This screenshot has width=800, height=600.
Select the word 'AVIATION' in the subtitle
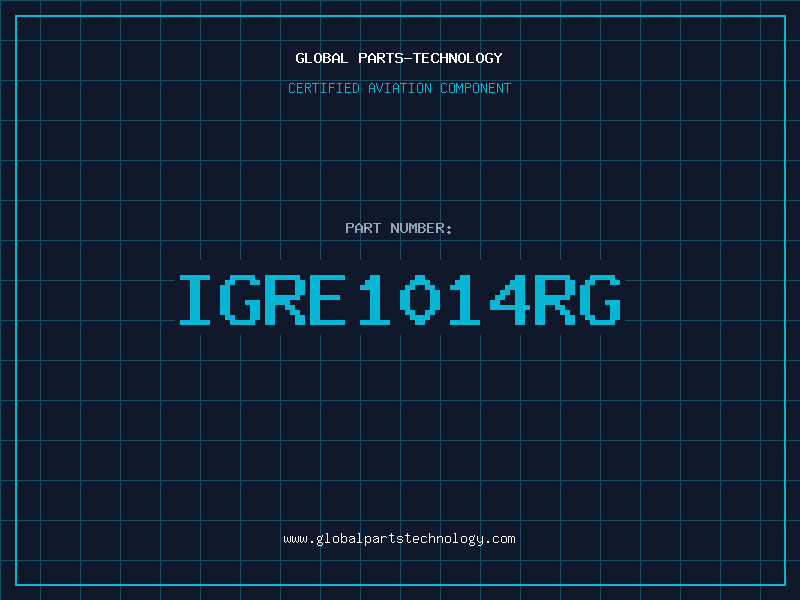pos(399,88)
